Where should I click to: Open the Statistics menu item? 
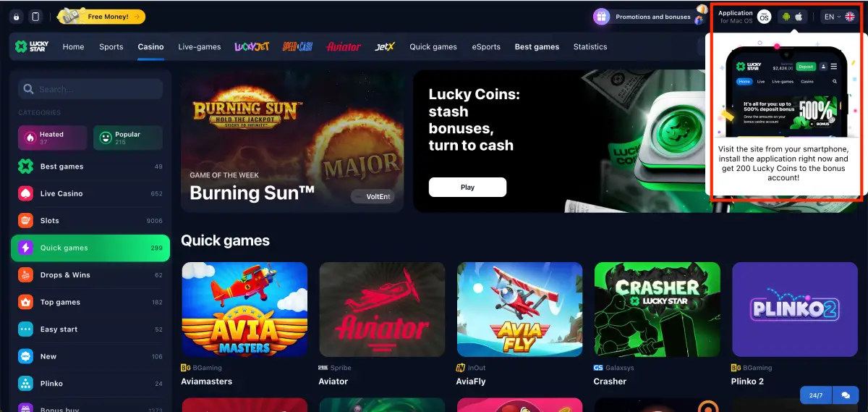(590, 46)
